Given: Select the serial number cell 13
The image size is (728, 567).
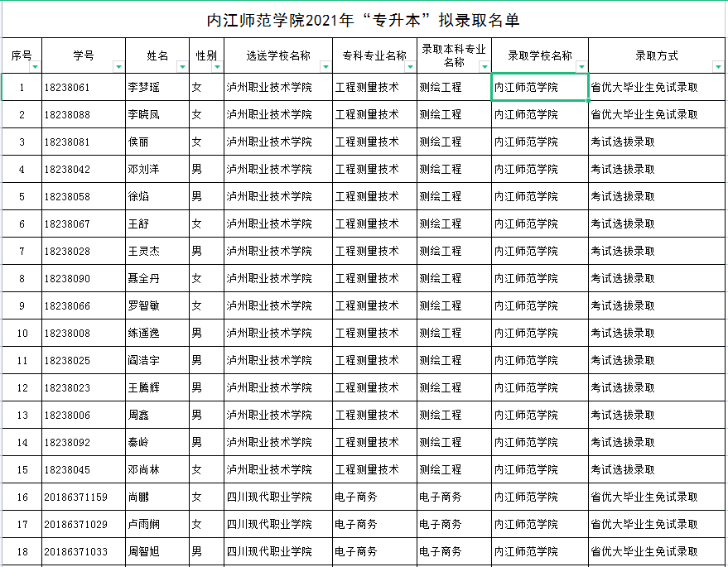Looking at the screenshot, I should pos(22,415).
